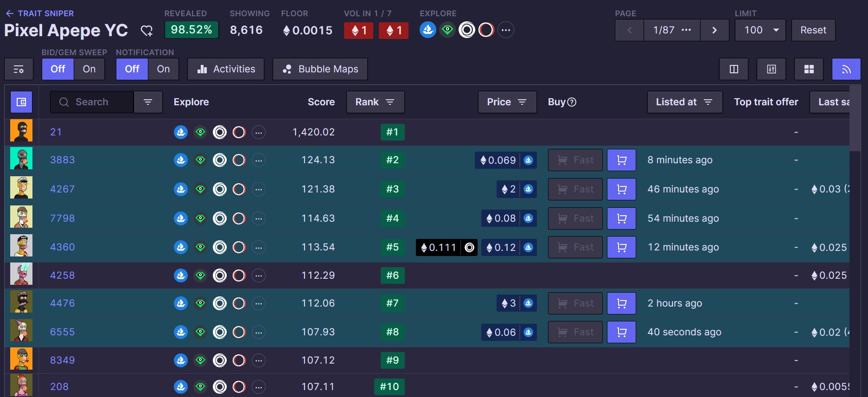Viewport: 868px width, 397px height.
Task: Open the Limit 100 dropdown
Action: [x=760, y=30]
